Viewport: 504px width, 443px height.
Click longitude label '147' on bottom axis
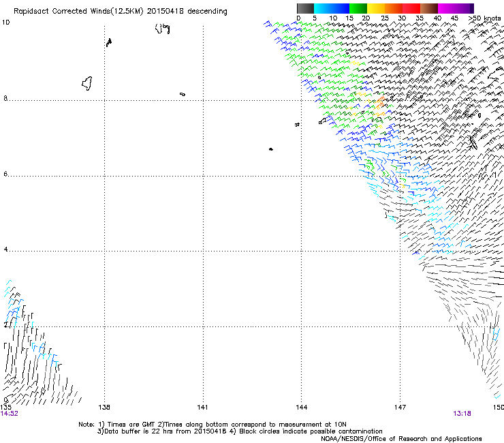coord(400,408)
